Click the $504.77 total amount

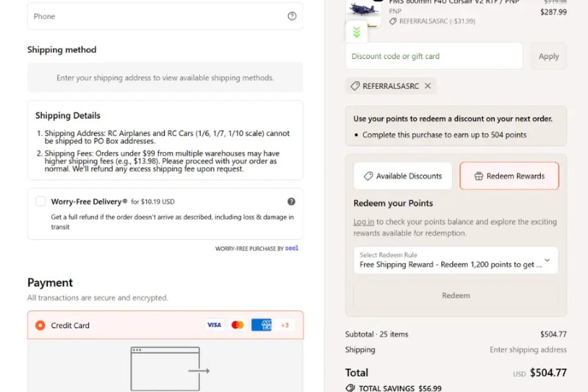pos(548,372)
